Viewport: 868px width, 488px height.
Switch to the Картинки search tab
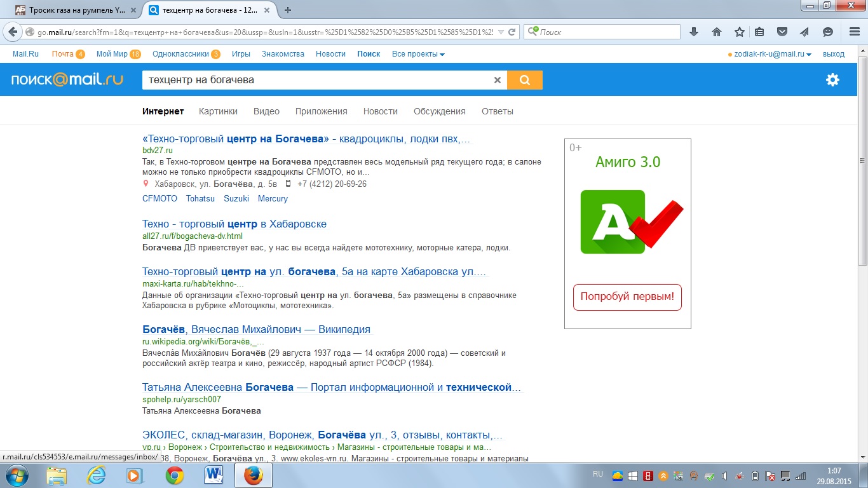coord(218,111)
